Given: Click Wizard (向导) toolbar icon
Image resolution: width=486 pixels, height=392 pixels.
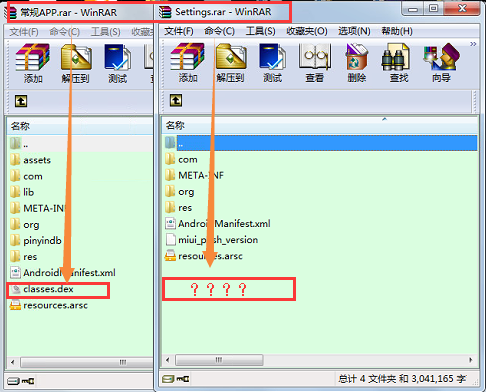Looking at the screenshot, I should coord(441,63).
